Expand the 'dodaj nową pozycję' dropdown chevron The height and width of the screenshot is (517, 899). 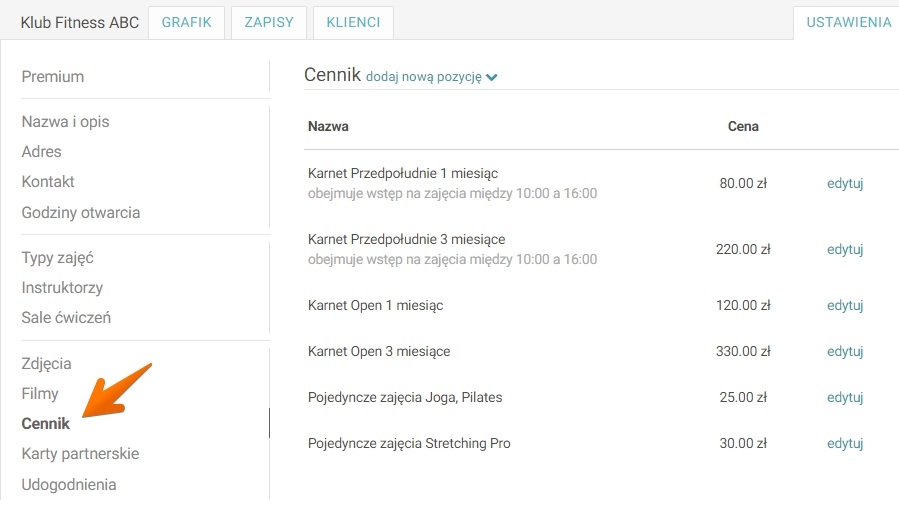coord(491,77)
